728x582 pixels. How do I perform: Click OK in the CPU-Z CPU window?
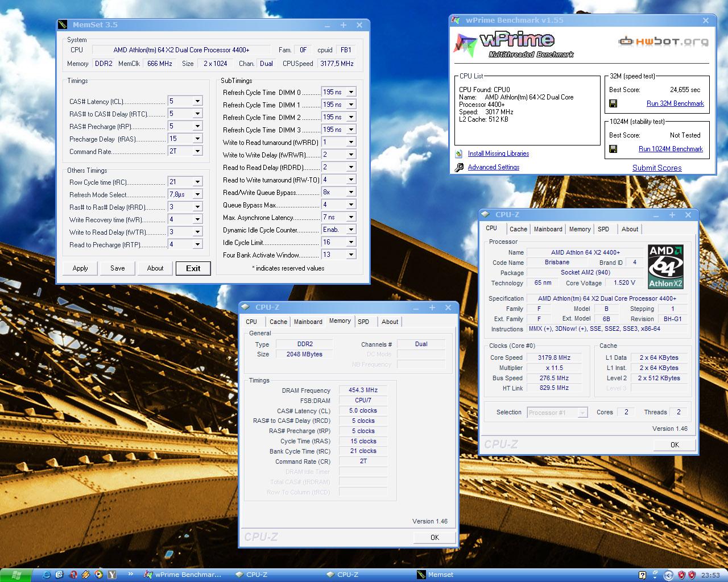675,444
